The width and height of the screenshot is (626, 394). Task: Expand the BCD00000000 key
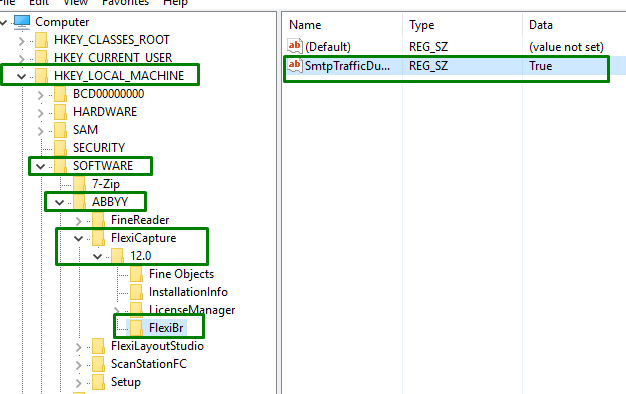[40, 95]
